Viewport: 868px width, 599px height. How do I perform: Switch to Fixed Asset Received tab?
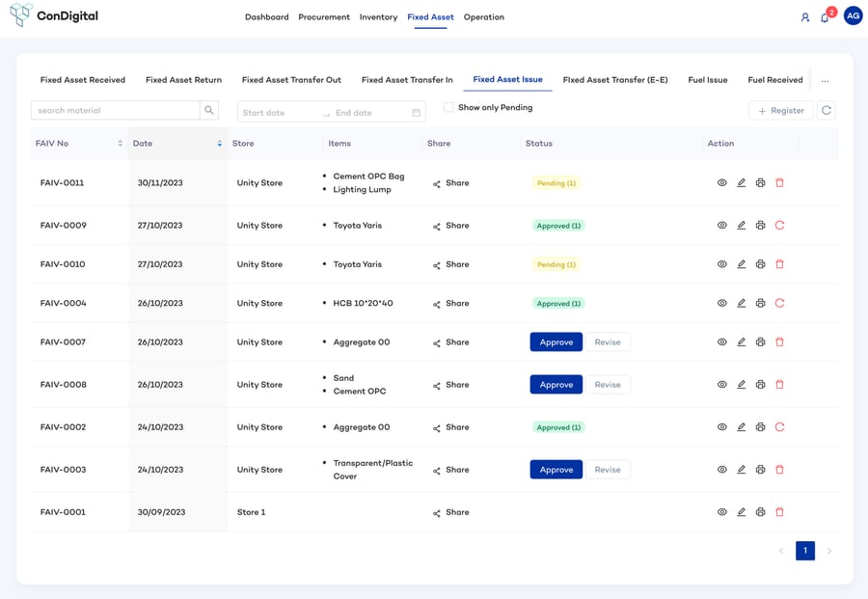pyautogui.click(x=83, y=80)
